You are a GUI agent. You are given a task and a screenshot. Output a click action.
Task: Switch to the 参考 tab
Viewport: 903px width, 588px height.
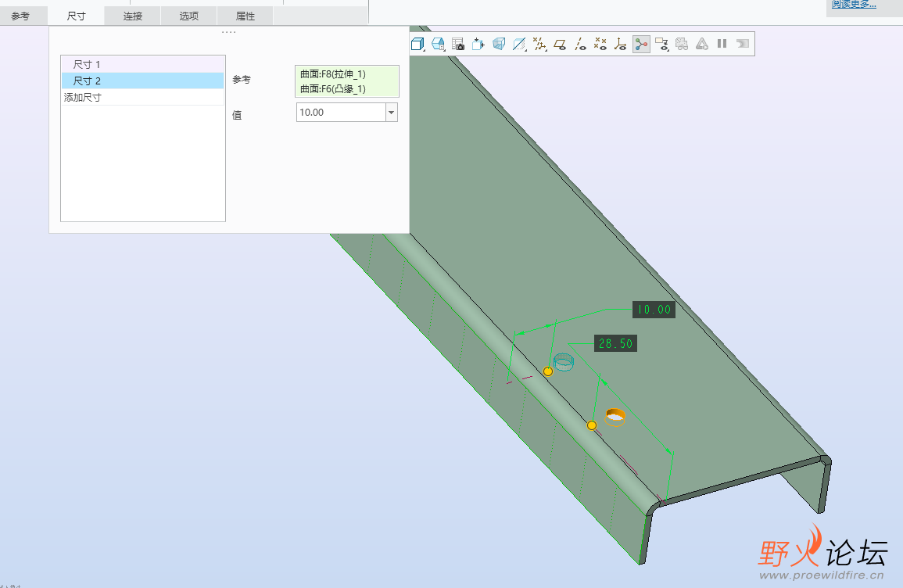tap(21, 16)
